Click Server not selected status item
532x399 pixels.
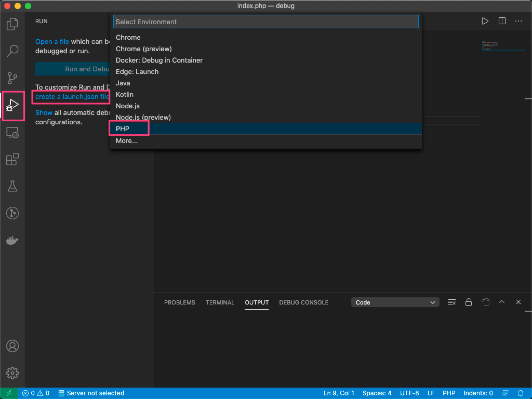91,393
